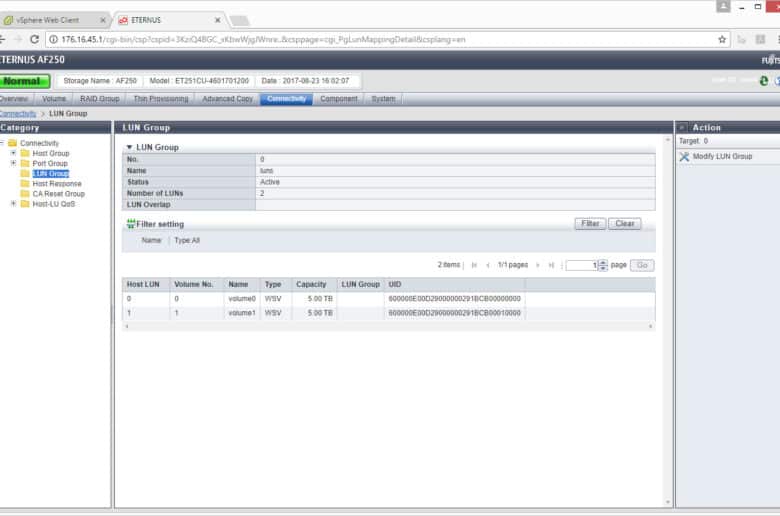This screenshot has height=516, width=780.
Task: Collapse the Action panel toggle
Action: (x=682, y=127)
